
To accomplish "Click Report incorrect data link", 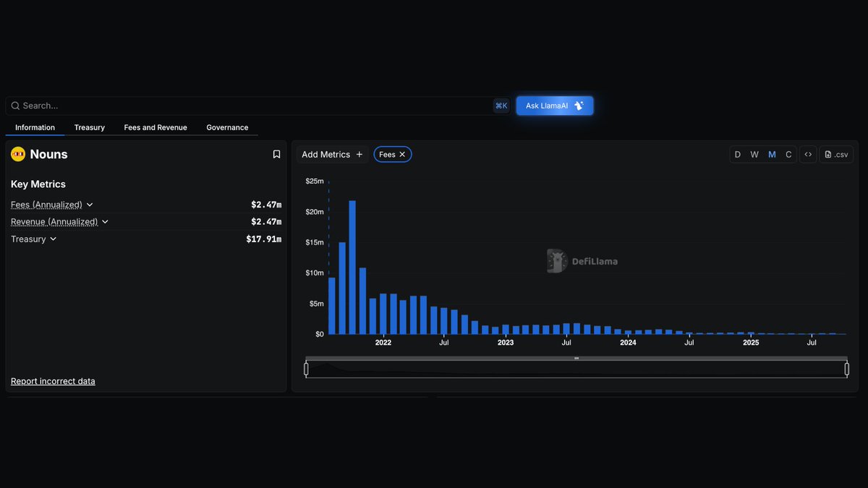I will 53,381.
